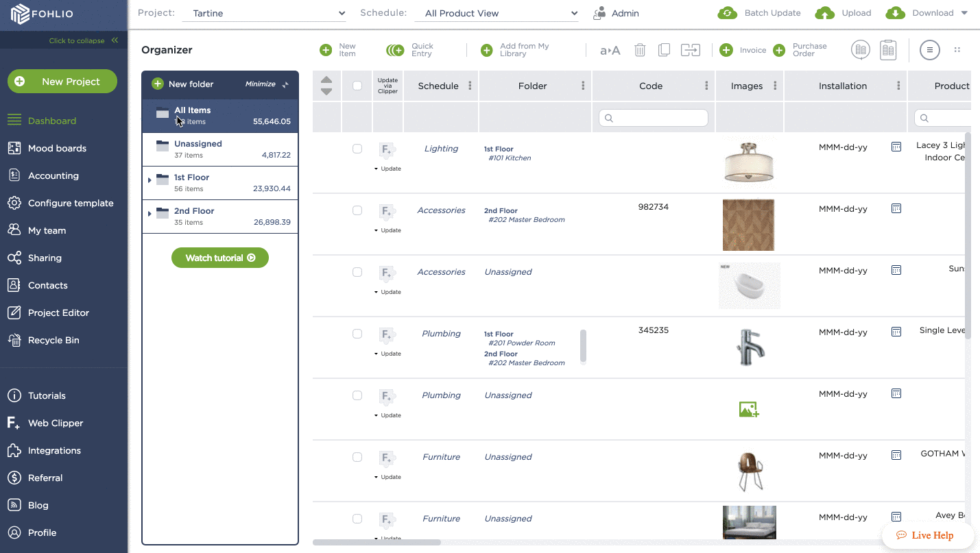The image size is (980, 553).
Task: Click the Code column search field
Action: point(653,118)
